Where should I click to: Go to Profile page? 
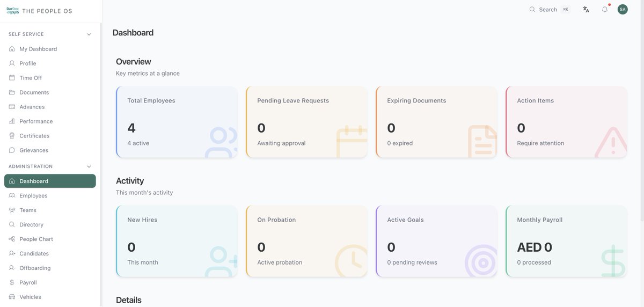tap(50, 63)
